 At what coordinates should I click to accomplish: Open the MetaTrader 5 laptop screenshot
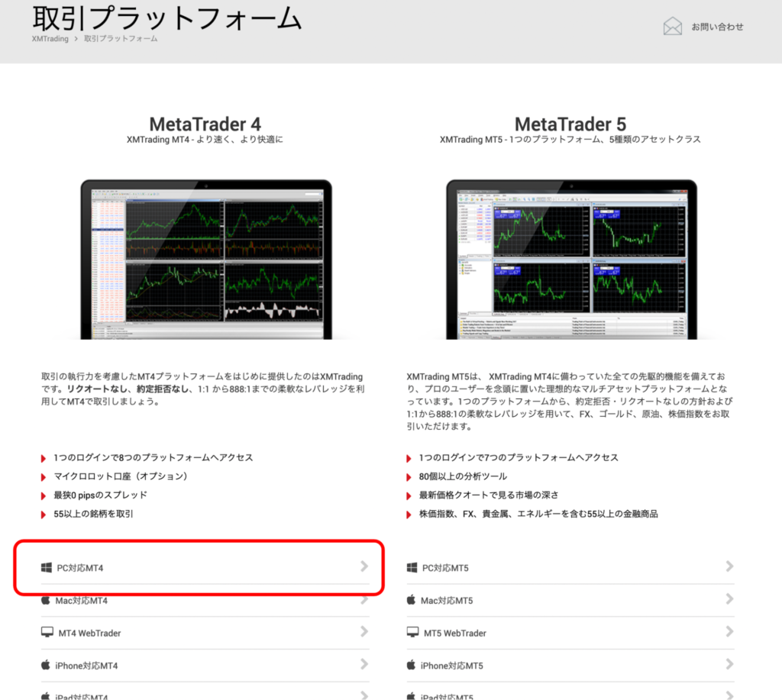coord(571,260)
